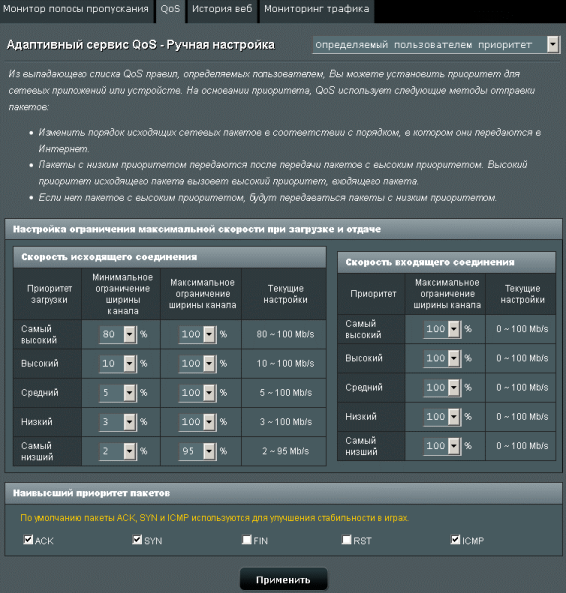Viewport: 566px width, 593px height.
Task: Open upload minimum dropdown for Высокий
Action: click(x=118, y=363)
